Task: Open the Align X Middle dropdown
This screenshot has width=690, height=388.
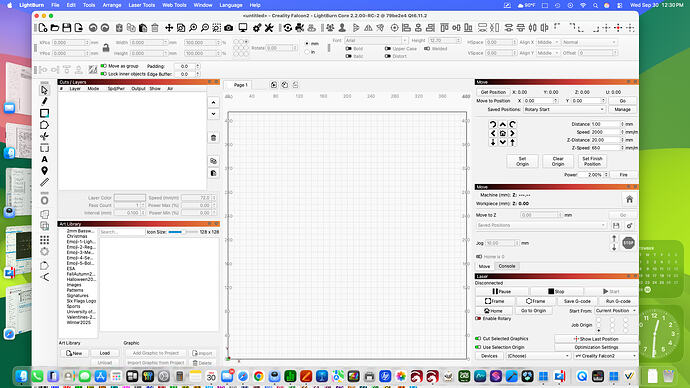Action: tap(548, 42)
